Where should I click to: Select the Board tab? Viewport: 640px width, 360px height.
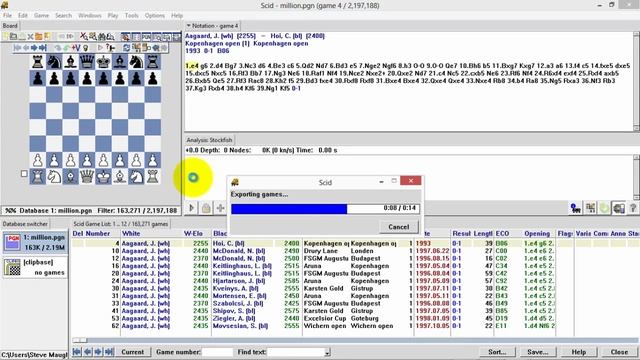click(x=10, y=26)
